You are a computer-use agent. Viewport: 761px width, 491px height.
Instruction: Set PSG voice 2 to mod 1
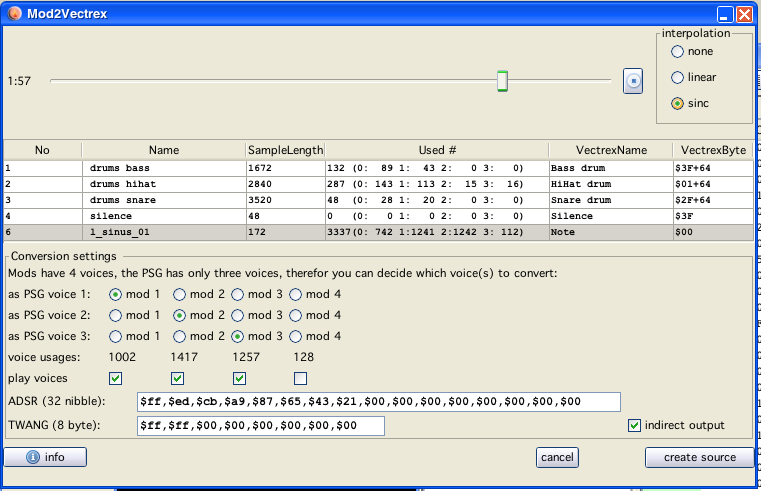[x=117, y=315]
